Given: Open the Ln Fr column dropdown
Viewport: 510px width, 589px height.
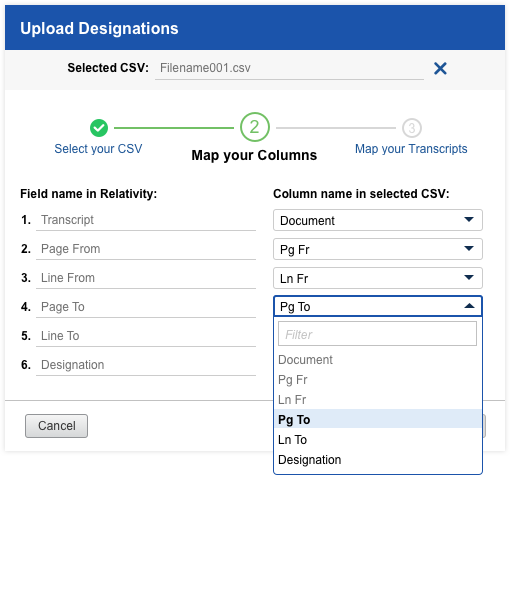Looking at the screenshot, I should click(x=377, y=278).
